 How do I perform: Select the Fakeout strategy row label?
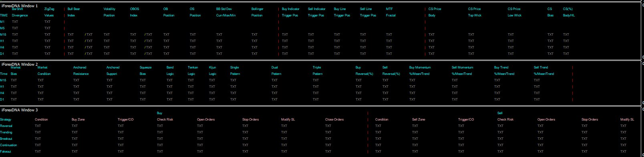point(6,151)
